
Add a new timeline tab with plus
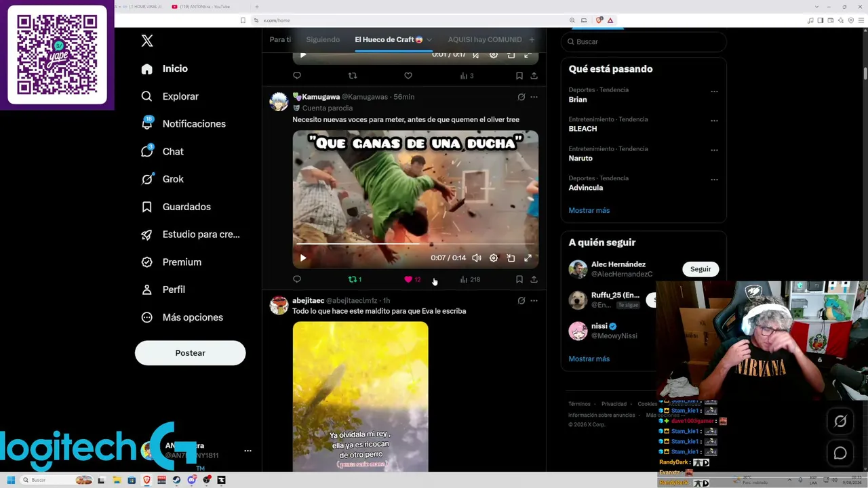pyautogui.click(x=532, y=39)
